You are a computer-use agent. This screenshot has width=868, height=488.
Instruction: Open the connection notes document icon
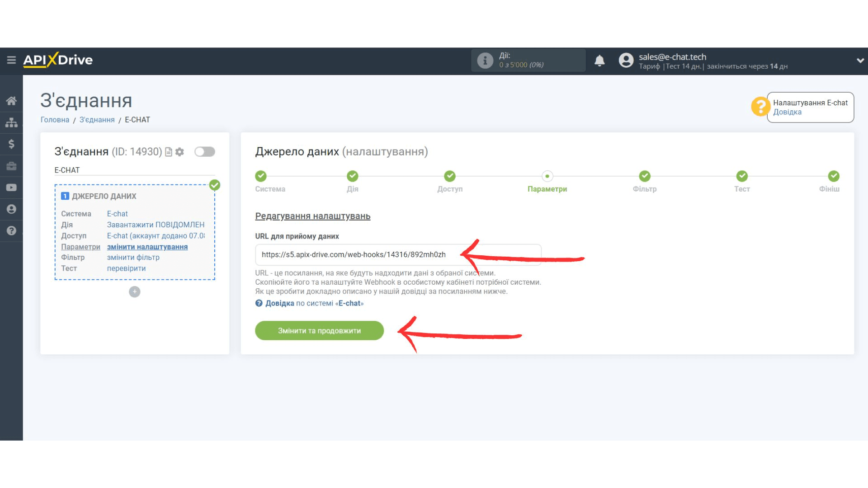[x=169, y=152]
